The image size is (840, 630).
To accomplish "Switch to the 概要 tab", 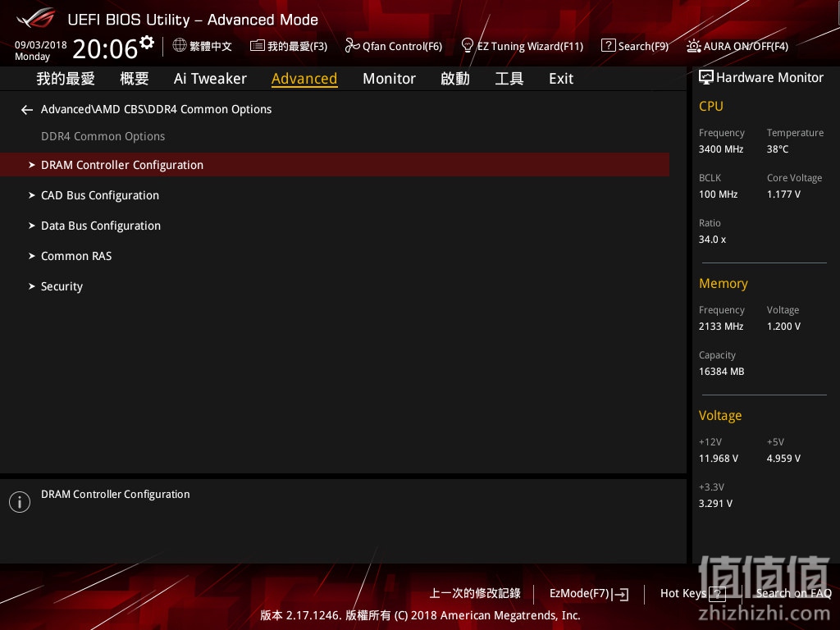I will click(x=135, y=79).
